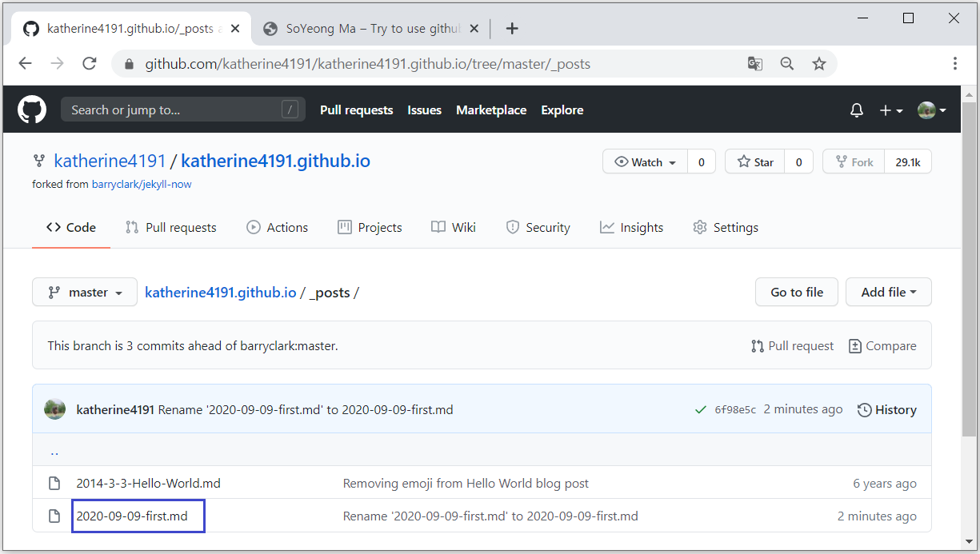980x554 pixels.
Task: Click Pull request in the branch banner
Action: (793, 346)
